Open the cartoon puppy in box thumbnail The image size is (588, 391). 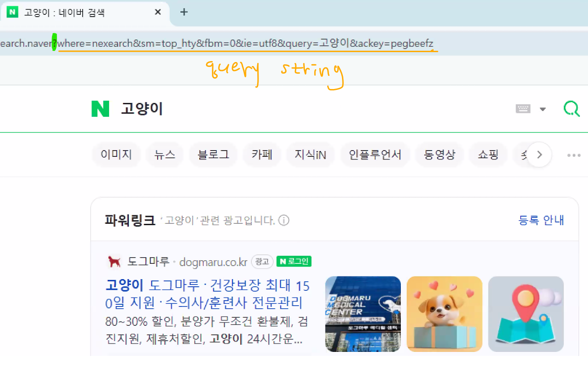[444, 314]
